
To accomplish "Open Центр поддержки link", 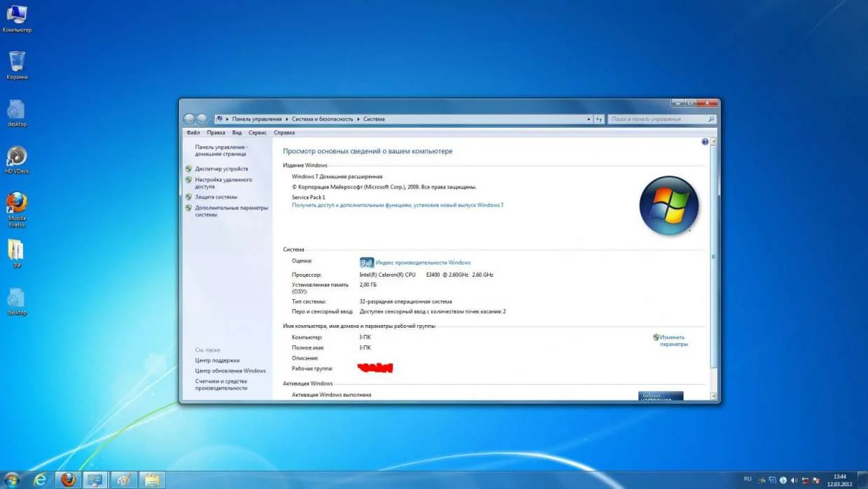I will pyautogui.click(x=217, y=360).
